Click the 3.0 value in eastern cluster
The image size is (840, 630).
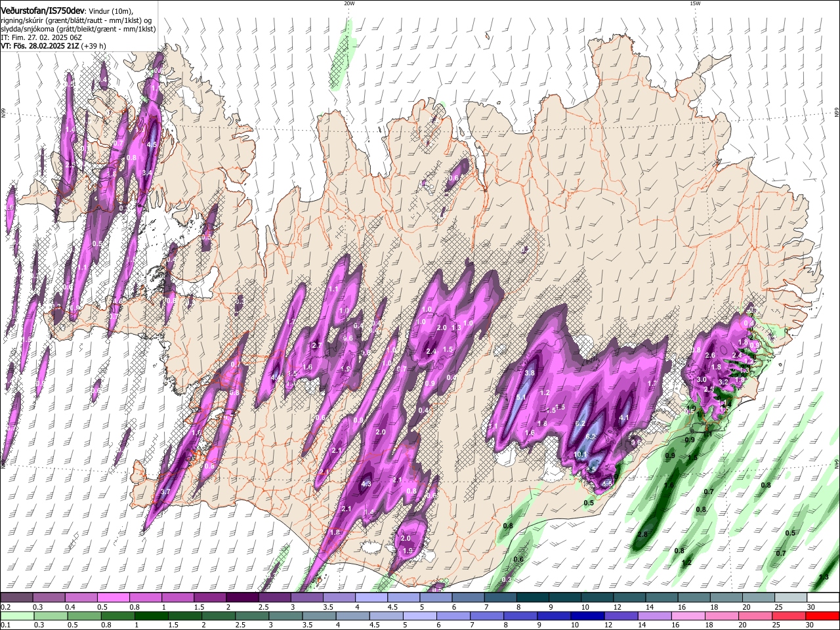(702, 379)
